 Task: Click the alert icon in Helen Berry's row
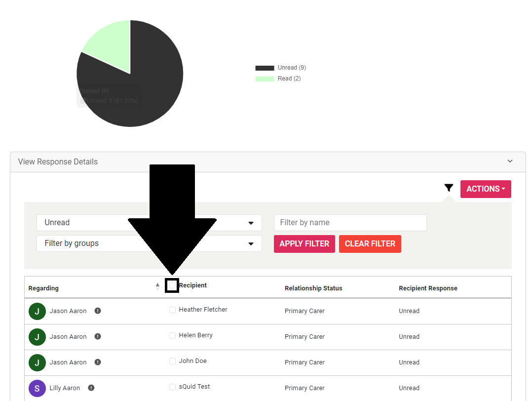[98, 336]
